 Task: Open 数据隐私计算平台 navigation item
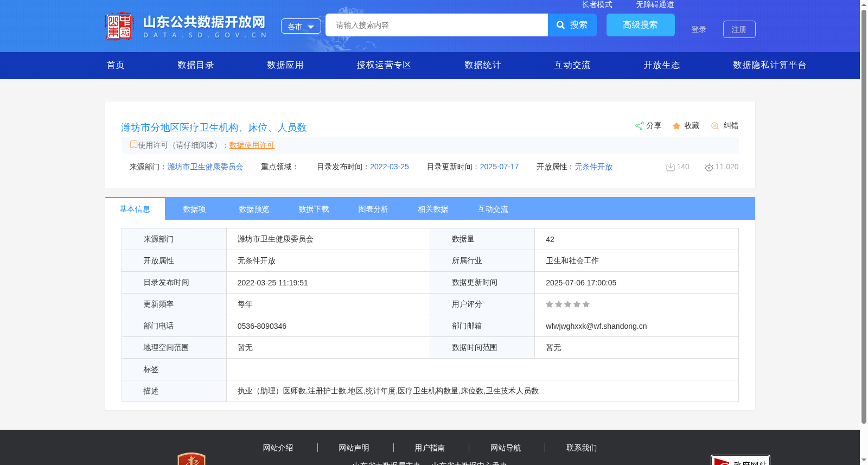(x=770, y=65)
